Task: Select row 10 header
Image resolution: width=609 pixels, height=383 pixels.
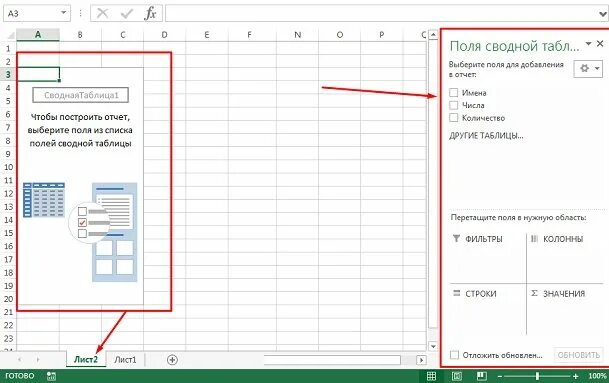Action: (x=8, y=167)
